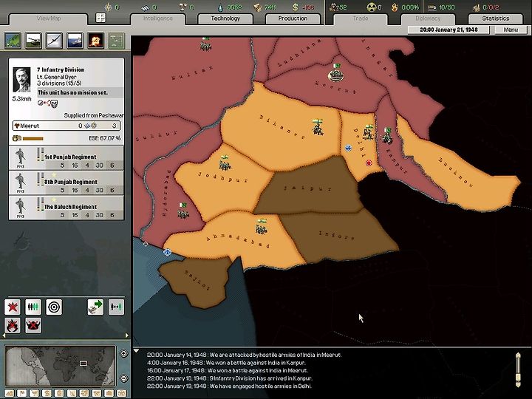Click the right arrow below command buttons
The height and width of the screenshot is (399, 532).
point(127,335)
